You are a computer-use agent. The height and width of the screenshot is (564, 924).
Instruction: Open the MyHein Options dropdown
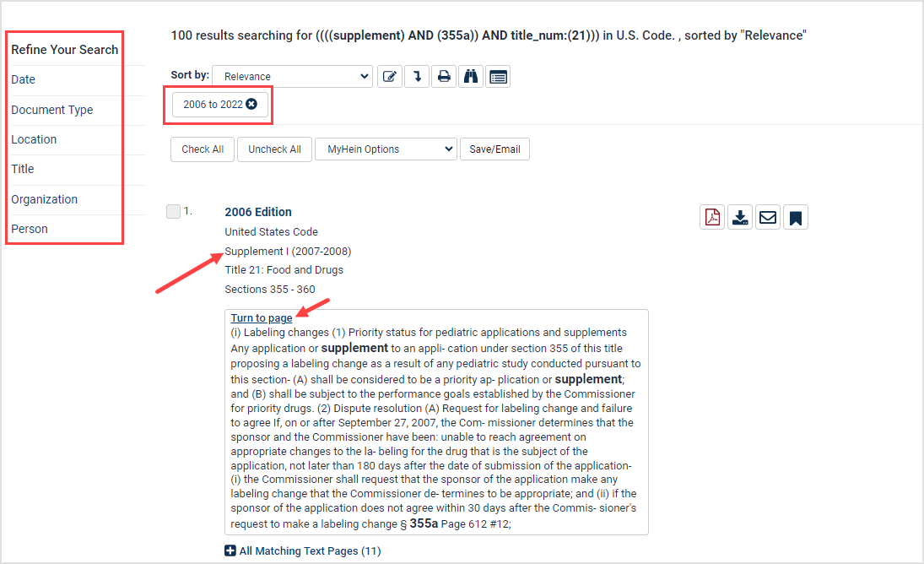click(x=386, y=149)
